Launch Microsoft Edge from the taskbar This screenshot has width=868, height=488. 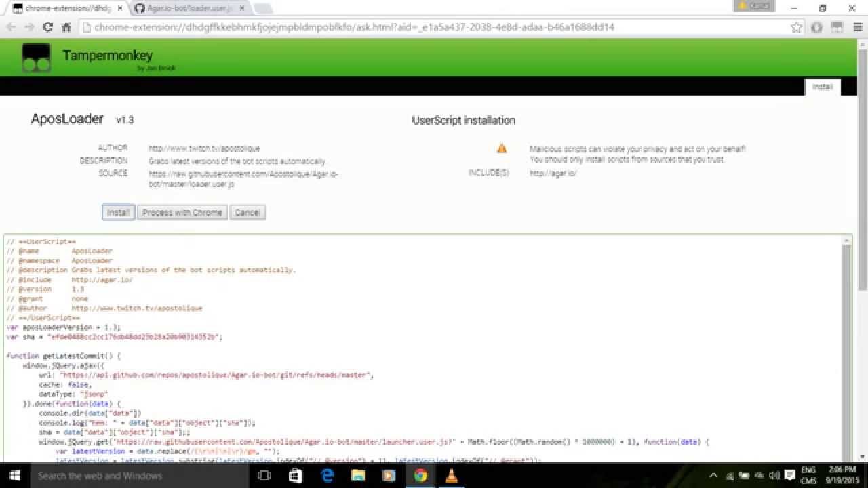[327, 475]
